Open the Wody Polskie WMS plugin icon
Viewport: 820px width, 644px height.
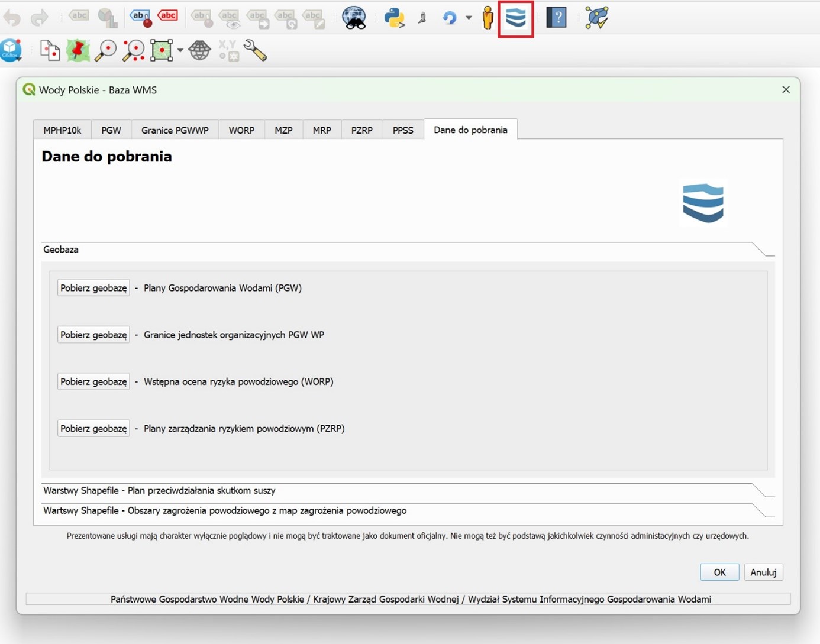[x=515, y=18]
